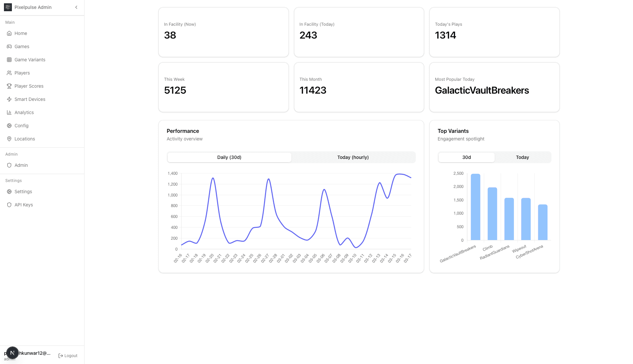The width and height of the screenshot is (633, 364).
Task: Click the Game Variants grid icon
Action: tap(9, 60)
